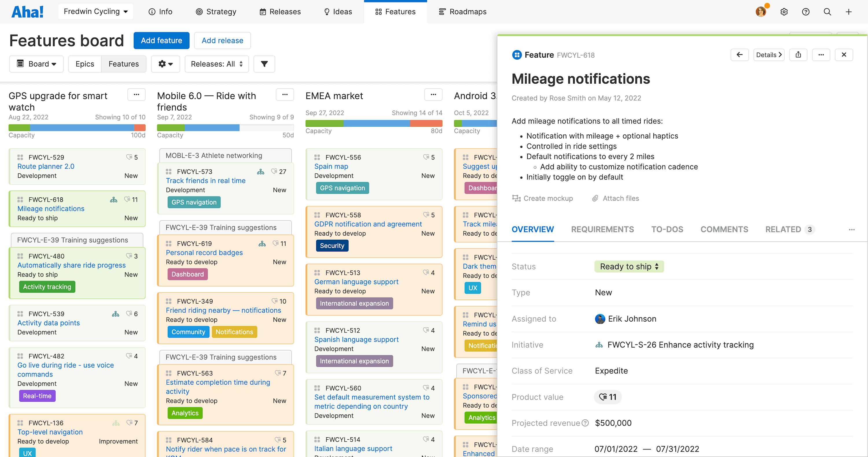Open the Fredwin Cycling workspace dropdown

click(96, 12)
